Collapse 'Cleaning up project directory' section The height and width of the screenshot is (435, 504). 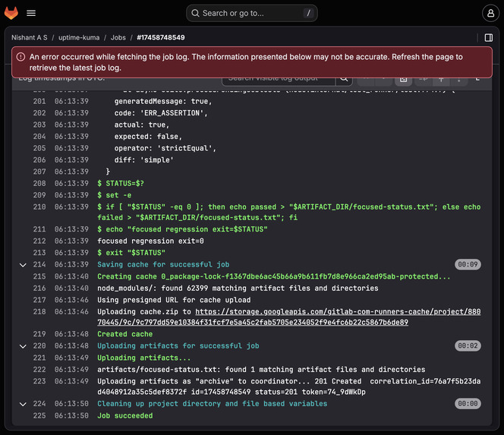pyautogui.click(x=23, y=404)
